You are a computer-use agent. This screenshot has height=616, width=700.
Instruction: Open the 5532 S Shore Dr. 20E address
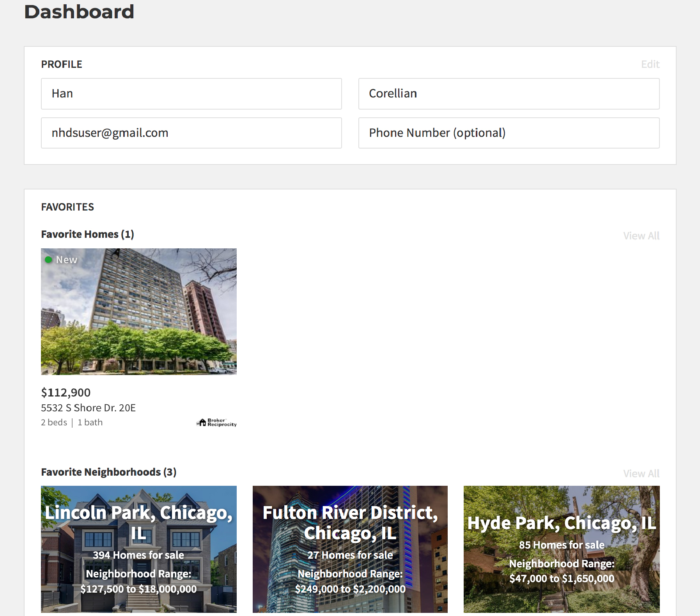pyautogui.click(x=88, y=408)
